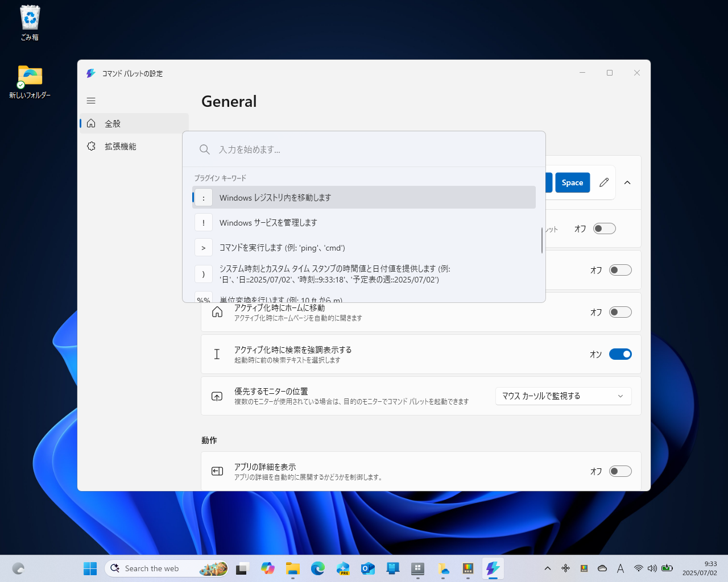This screenshot has width=728, height=582.
Task: Open the network Wi-Fi tray icon
Action: [638, 568]
